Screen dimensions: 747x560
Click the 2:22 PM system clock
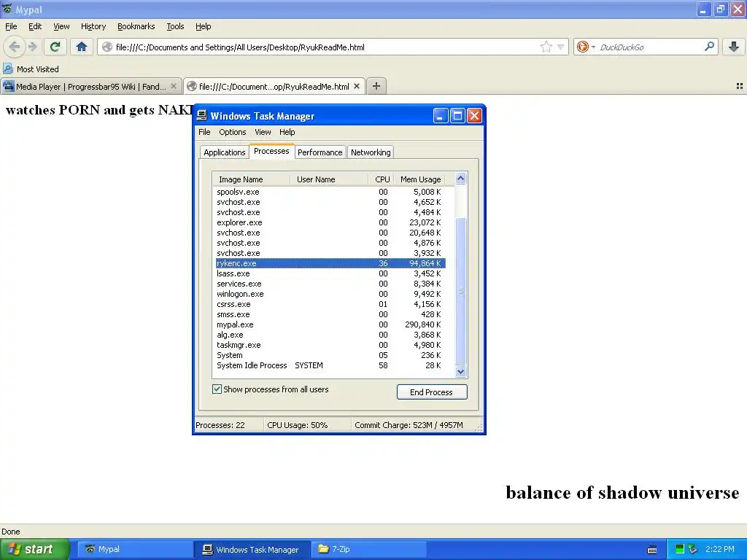pos(720,549)
